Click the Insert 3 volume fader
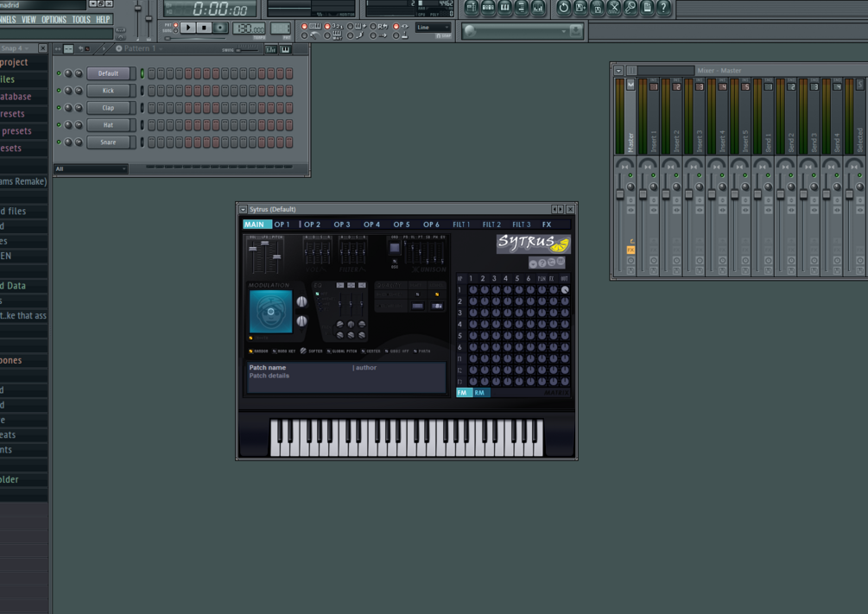 pyautogui.click(x=688, y=193)
